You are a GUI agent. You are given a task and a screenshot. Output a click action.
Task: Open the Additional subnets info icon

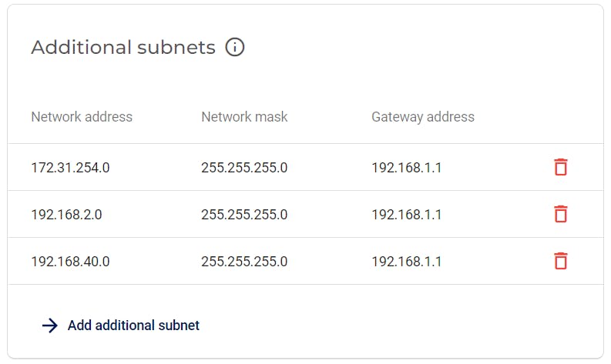(x=234, y=47)
